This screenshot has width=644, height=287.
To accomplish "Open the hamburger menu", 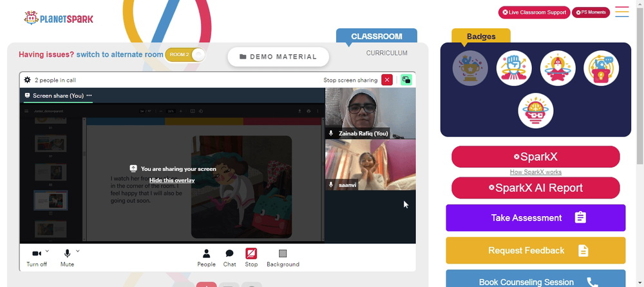I will (622, 12).
